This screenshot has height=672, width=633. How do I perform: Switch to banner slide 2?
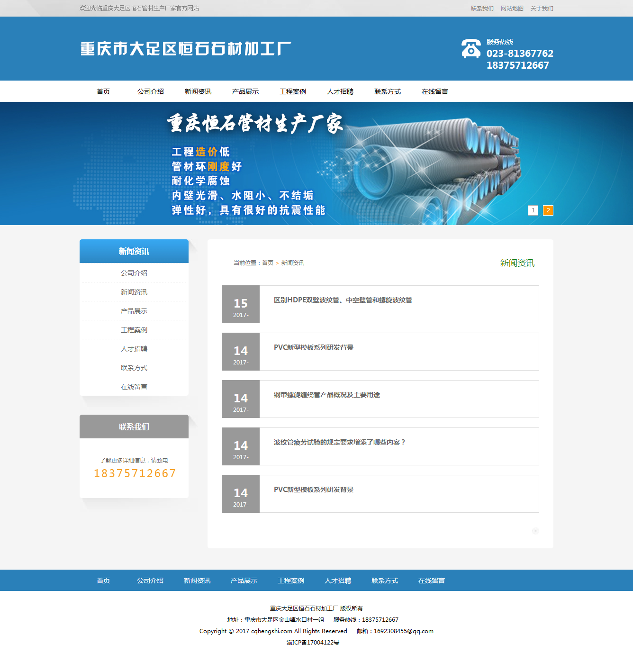pyautogui.click(x=548, y=210)
